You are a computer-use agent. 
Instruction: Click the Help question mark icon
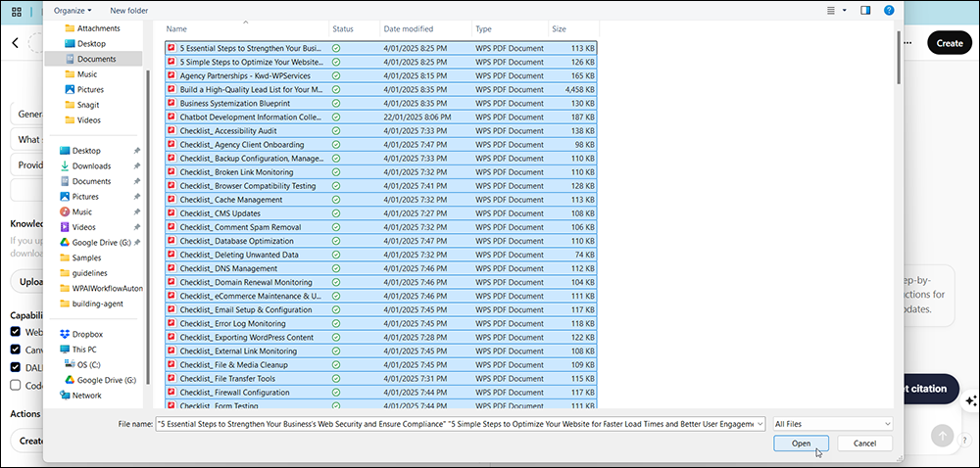(889, 10)
